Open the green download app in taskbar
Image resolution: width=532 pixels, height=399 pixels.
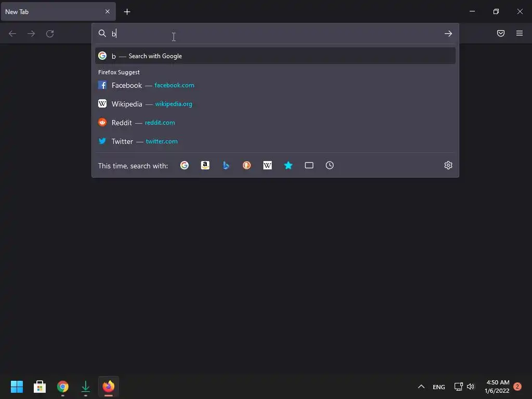86,387
